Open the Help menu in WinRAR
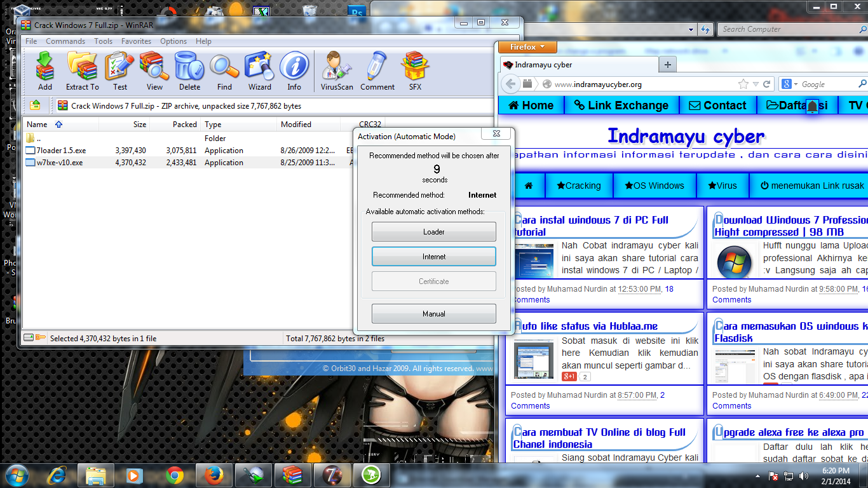Viewport: 868px width, 488px height. coord(203,41)
